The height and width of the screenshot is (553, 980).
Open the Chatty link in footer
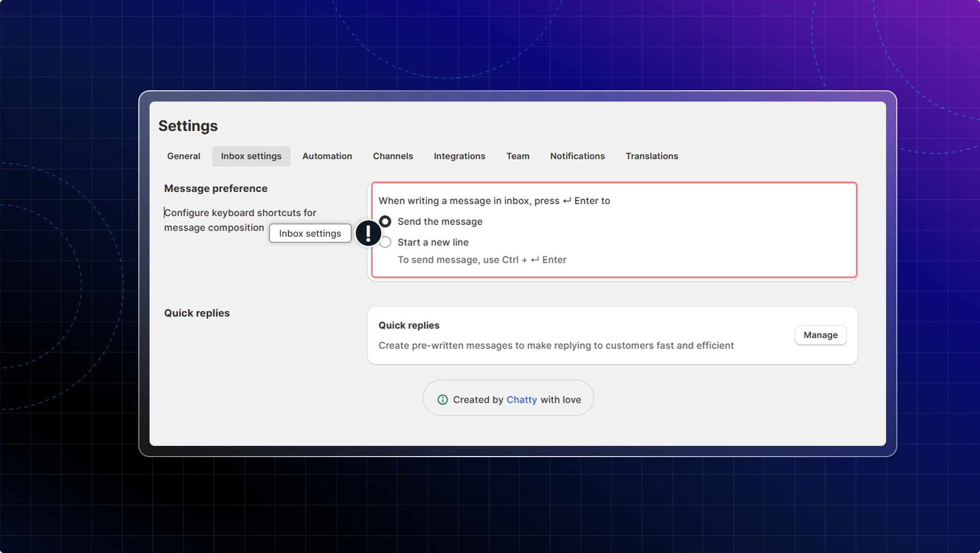tap(521, 400)
